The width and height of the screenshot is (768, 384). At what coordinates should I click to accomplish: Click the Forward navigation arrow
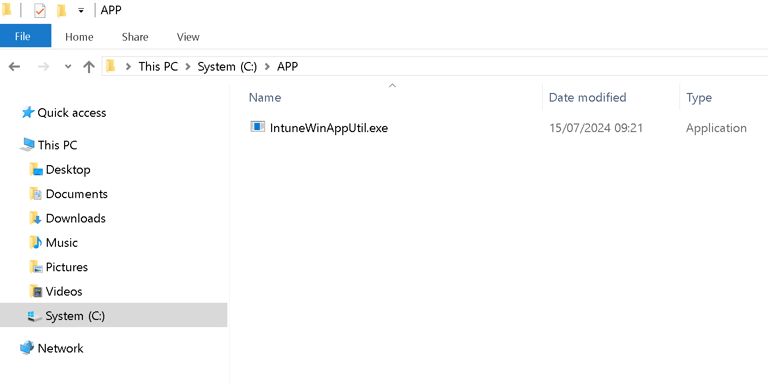point(44,67)
